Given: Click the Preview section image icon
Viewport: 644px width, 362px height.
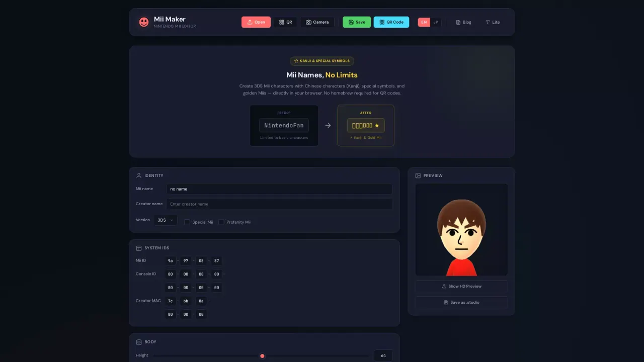Looking at the screenshot, I should pos(418,175).
